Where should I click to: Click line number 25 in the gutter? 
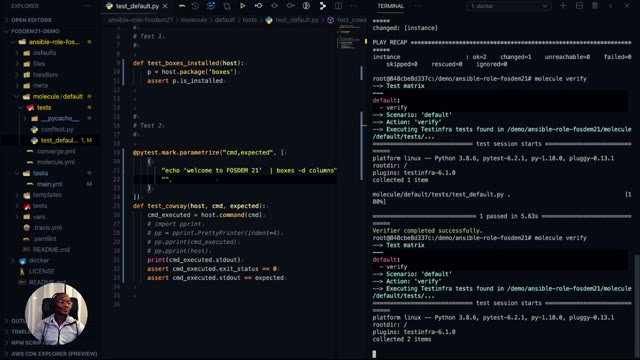pyautogui.click(x=117, y=206)
